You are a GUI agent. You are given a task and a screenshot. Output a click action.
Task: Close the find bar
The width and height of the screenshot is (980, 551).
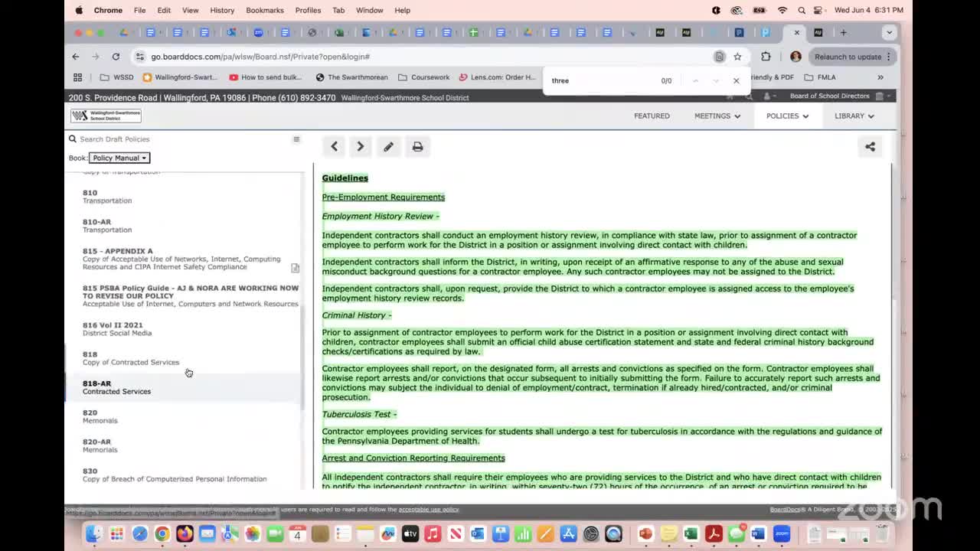tap(737, 80)
